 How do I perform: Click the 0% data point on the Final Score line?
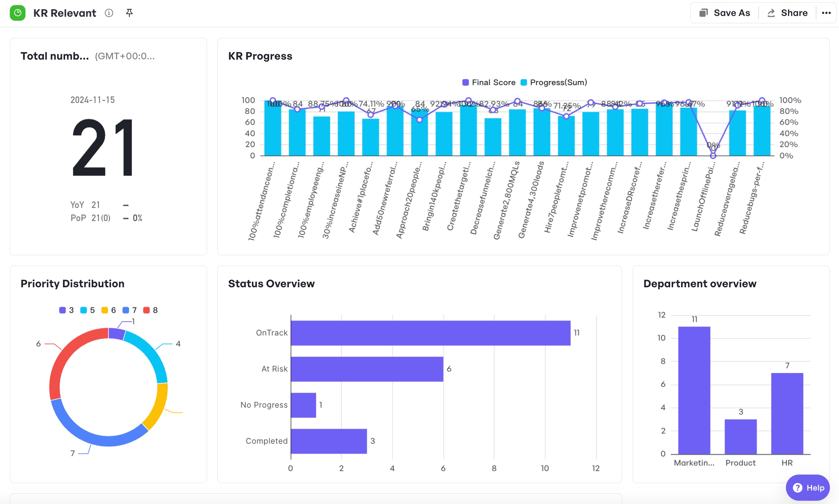[713, 156]
